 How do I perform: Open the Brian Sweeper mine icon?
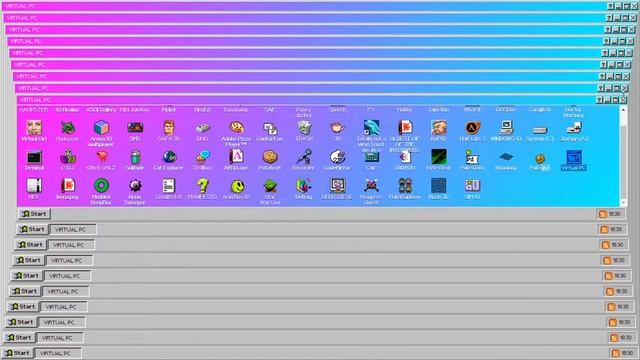tap(135, 186)
